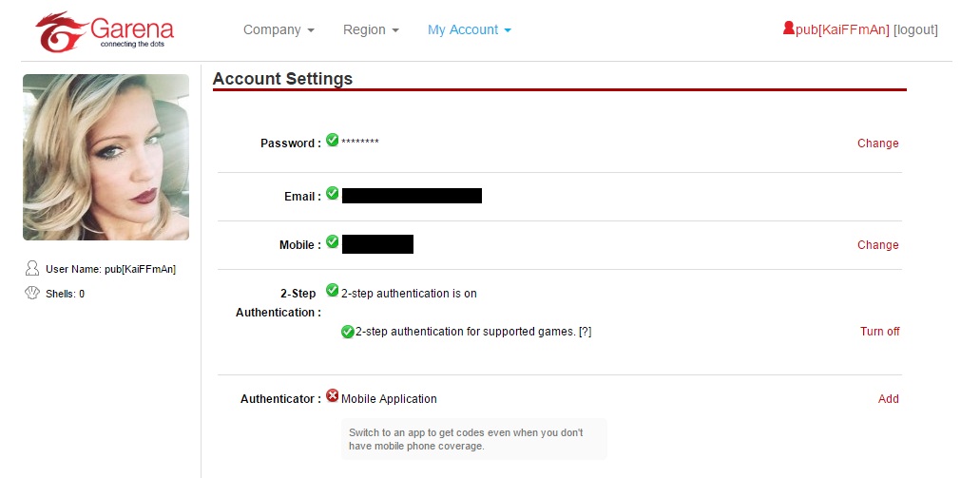The height and width of the screenshot is (478, 980).
Task: Click the User Name person icon
Action: (x=32, y=268)
